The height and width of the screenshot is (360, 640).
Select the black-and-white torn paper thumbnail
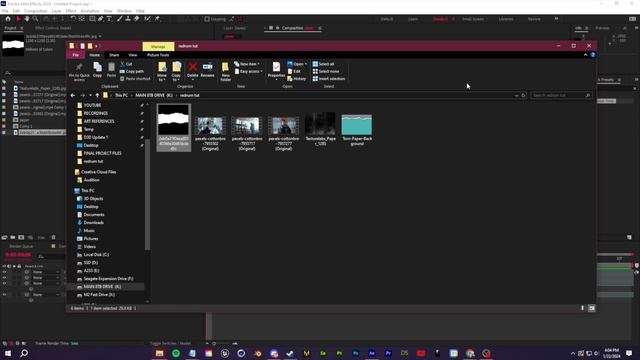(x=173, y=120)
